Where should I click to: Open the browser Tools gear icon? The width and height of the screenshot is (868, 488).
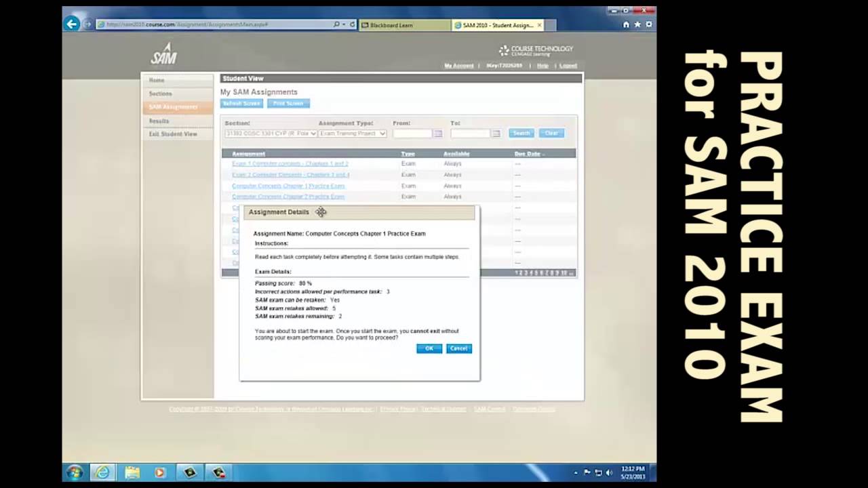pyautogui.click(x=649, y=24)
